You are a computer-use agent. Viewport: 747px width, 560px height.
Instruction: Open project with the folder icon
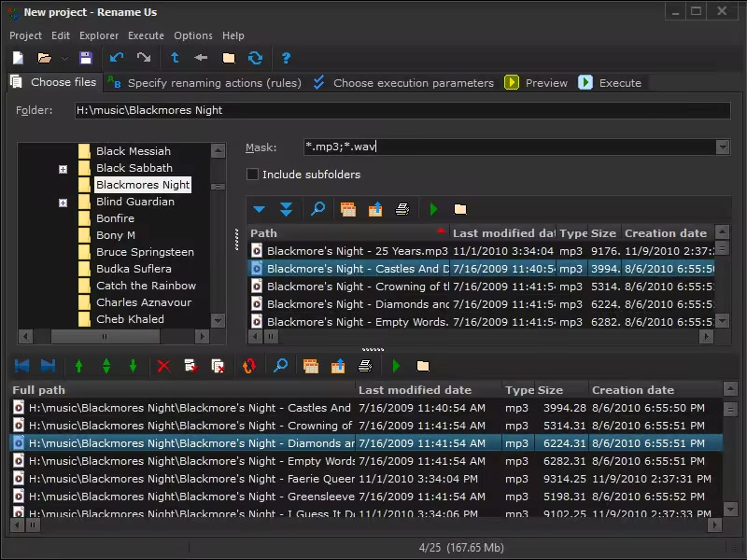point(44,58)
